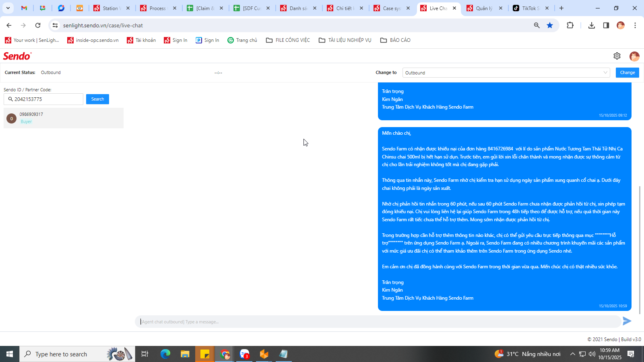Click the Search button
This screenshot has width=644, height=362.
point(97,99)
